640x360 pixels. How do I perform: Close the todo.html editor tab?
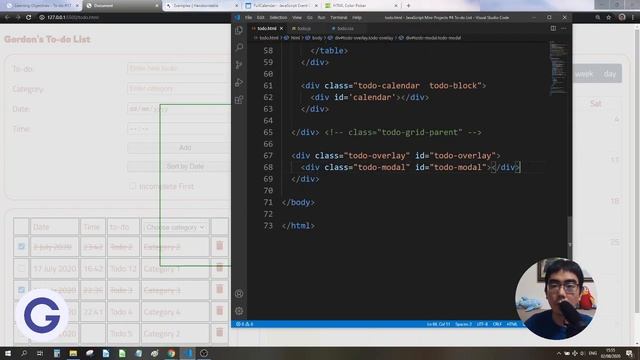[x=281, y=29]
